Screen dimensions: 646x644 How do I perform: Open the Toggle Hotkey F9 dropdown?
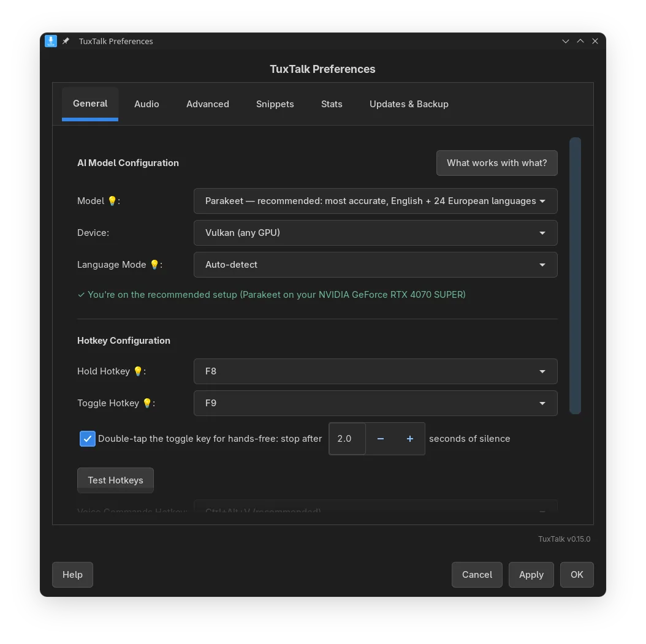coord(375,403)
